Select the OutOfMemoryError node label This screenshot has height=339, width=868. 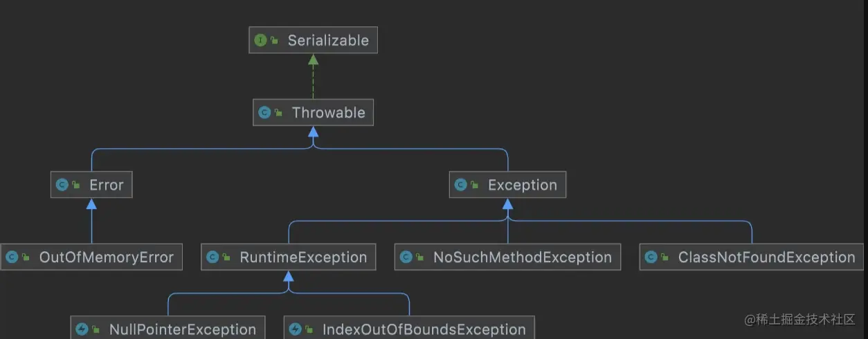[106, 257]
